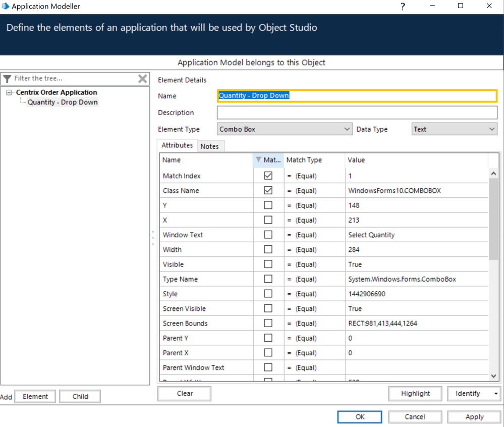Uncheck the Match Index checkbox

(x=268, y=176)
